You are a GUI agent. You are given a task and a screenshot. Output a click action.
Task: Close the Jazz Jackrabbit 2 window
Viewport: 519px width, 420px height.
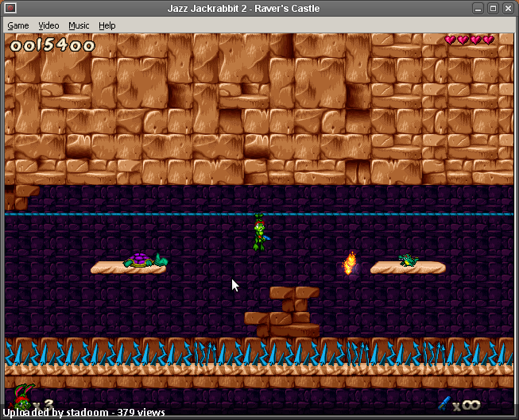[x=508, y=8]
